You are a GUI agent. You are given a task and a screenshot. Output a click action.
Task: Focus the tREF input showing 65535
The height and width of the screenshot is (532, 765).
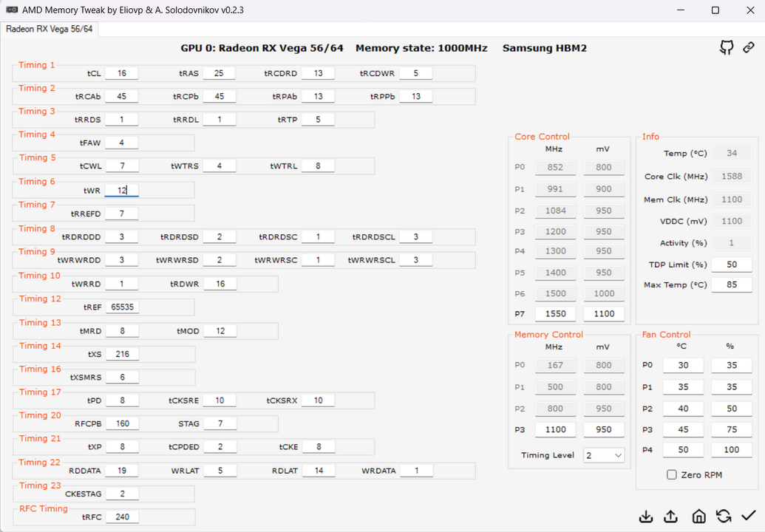pos(121,307)
